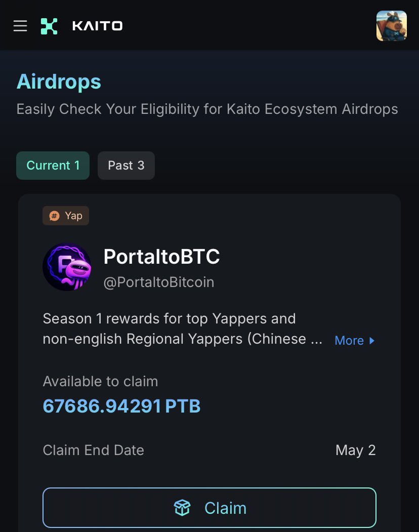
Task: Click the Yap tag label
Action: coord(66,216)
